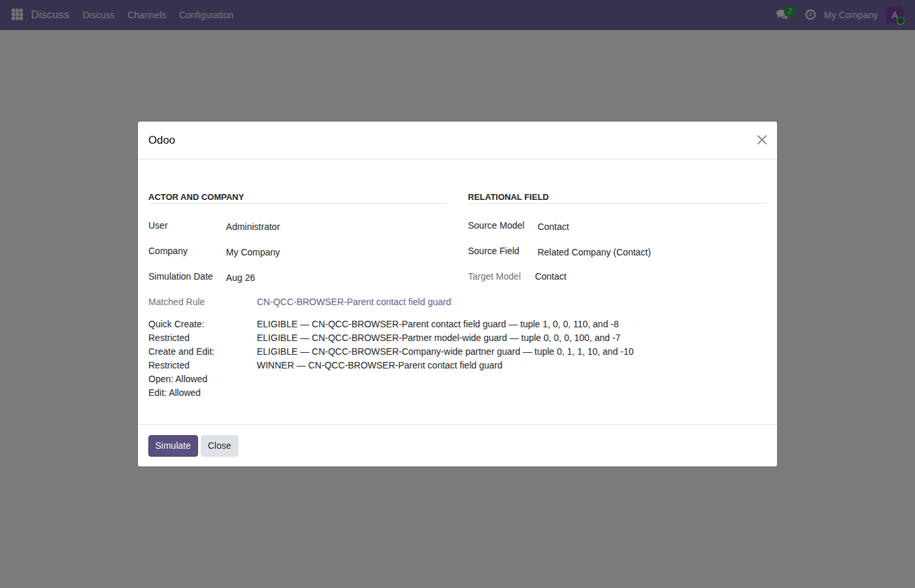Open the Configuration menu
The height and width of the screenshot is (588, 915).
coord(207,15)
